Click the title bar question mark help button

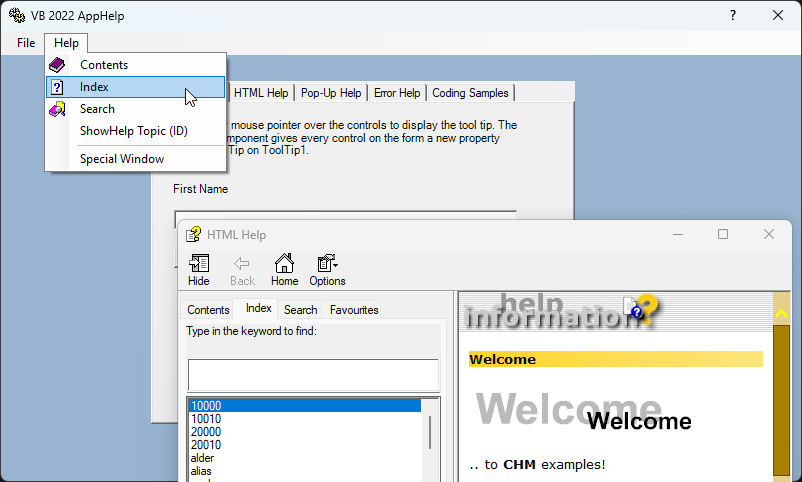click(733, 15)
